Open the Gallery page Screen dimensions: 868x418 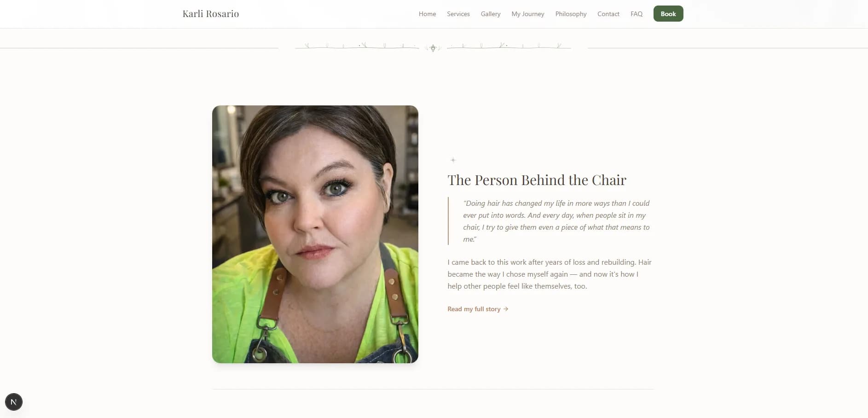491,14
